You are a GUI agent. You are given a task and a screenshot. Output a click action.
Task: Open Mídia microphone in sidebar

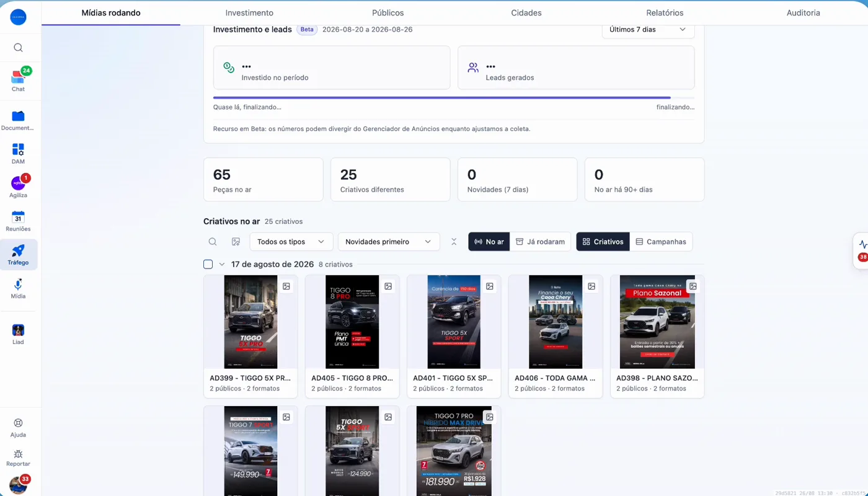pyautogui.click(x=18, y=288)
